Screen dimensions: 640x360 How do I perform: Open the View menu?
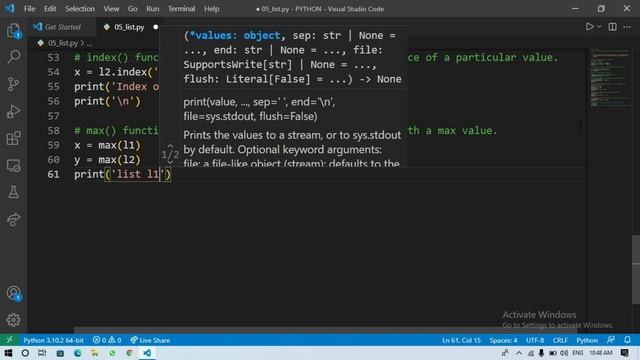coord(111,9)
